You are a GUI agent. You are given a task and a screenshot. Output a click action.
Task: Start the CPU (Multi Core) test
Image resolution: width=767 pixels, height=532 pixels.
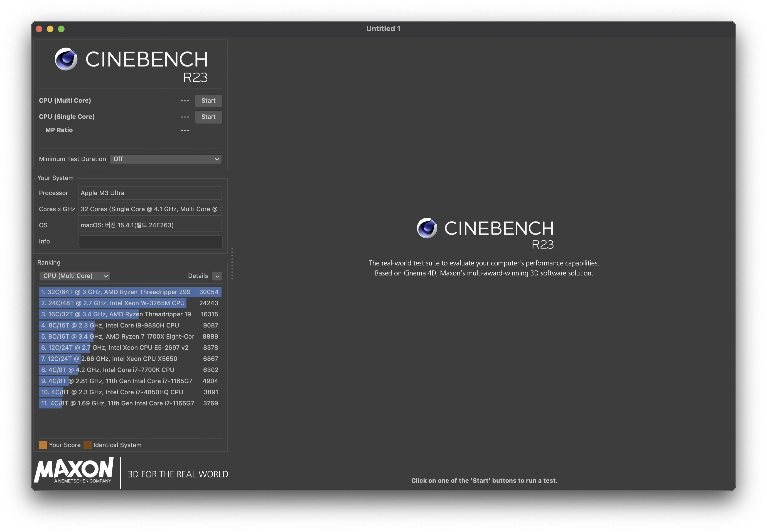(208, 101)
